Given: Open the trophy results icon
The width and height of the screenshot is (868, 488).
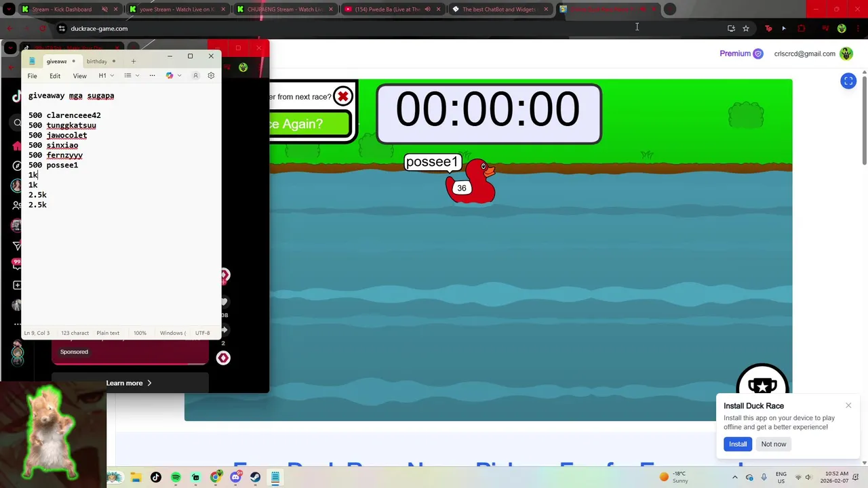Looking at the screenshot, I should (762, 385).
